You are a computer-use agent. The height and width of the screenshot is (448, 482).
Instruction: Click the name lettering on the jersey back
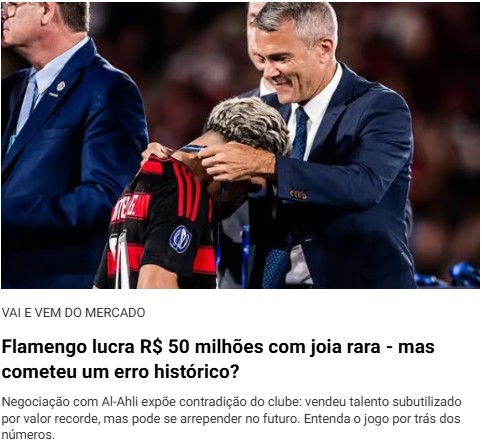(x=130, y=207)
